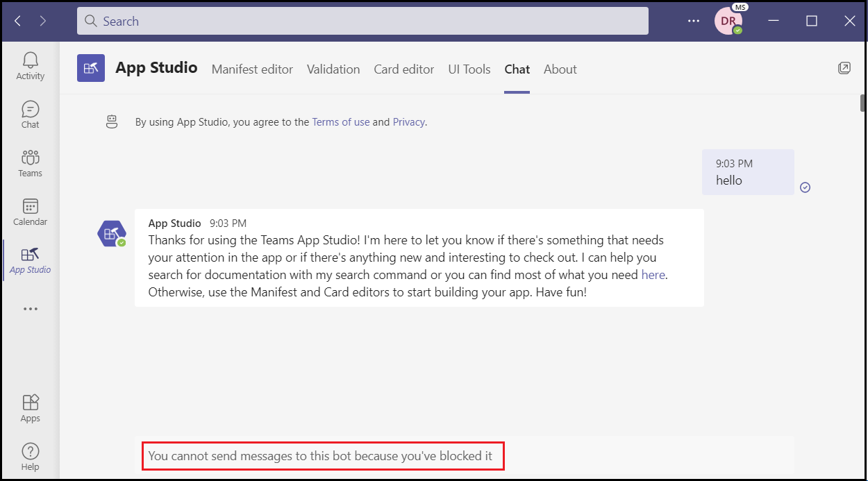868x481 pixels.
Task: Open Help in the sidebar
Action: tap(30, 457)
